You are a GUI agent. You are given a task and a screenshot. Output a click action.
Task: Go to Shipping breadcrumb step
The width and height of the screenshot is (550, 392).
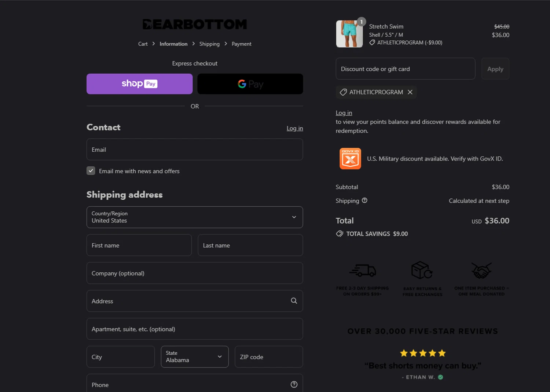[x=209, y=44]
